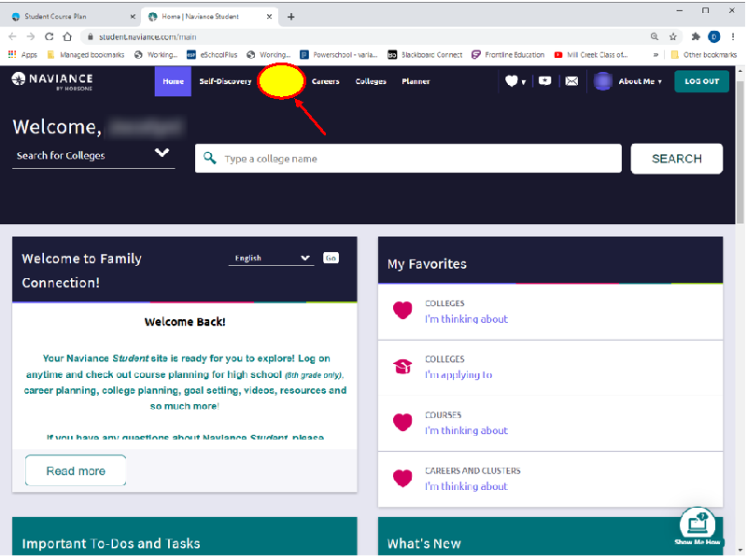Click the SEARCH button

(x=676, y=159)
